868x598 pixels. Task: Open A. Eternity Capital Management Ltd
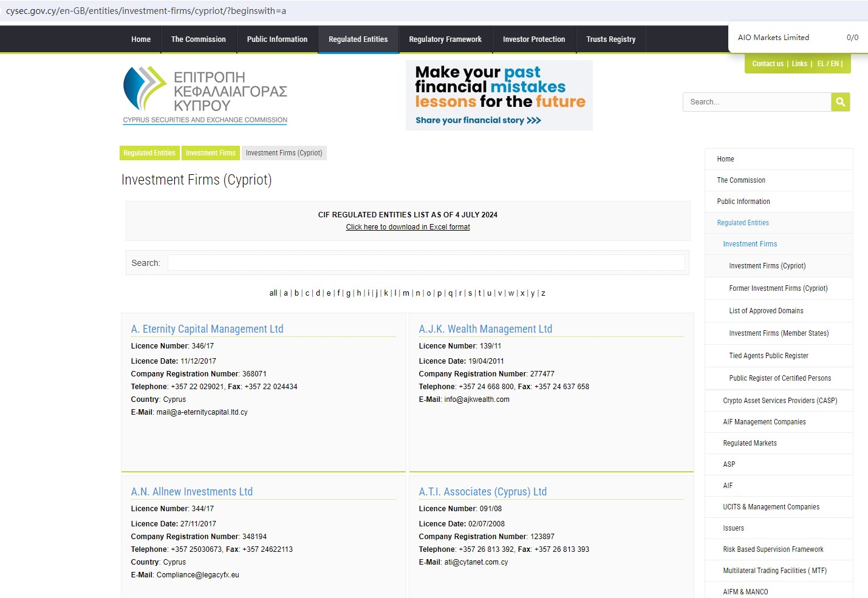coord(207,329)
